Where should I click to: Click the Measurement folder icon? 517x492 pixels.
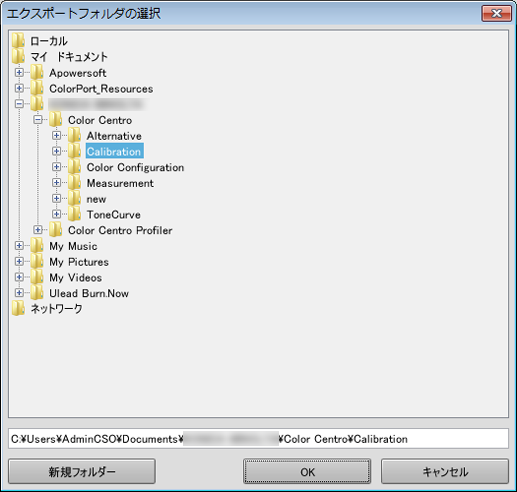tap(74, 183)
